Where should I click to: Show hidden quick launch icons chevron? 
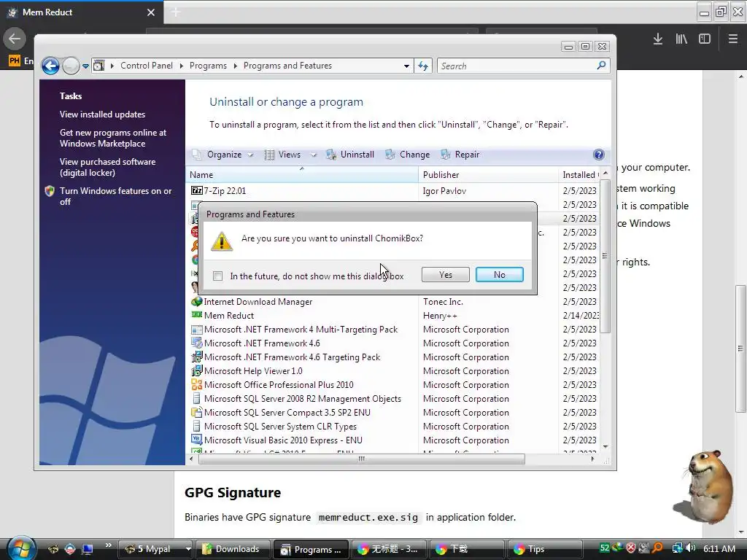click(108, 545)
